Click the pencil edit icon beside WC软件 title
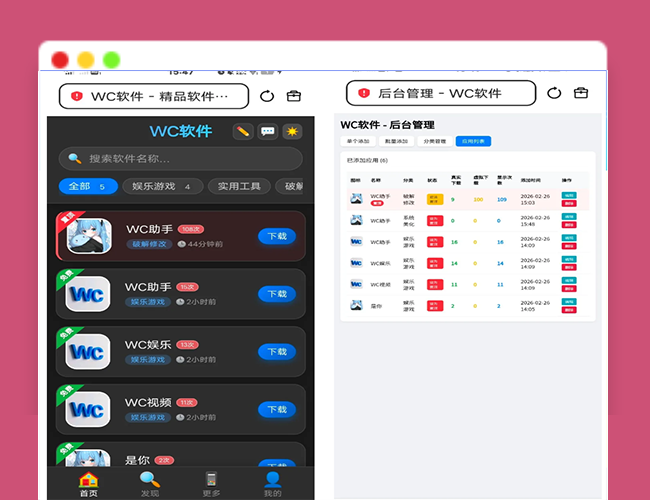The image size is (650, 500). (243, 132)
